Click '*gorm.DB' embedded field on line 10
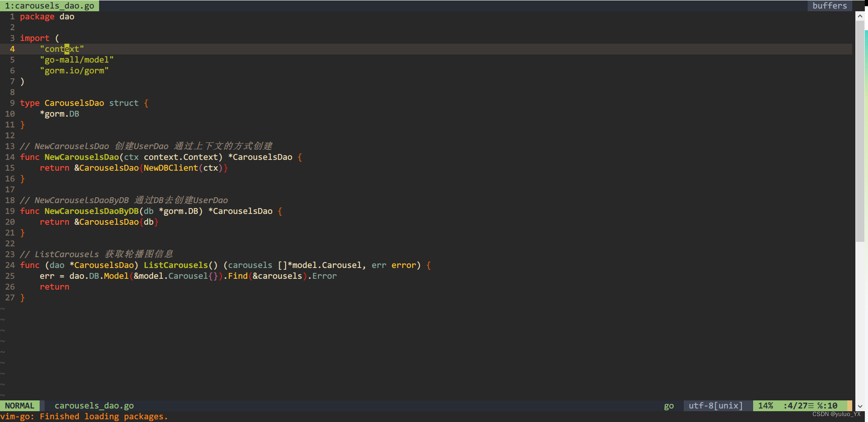This screenshot has width=868, height=422. point(59,114)
